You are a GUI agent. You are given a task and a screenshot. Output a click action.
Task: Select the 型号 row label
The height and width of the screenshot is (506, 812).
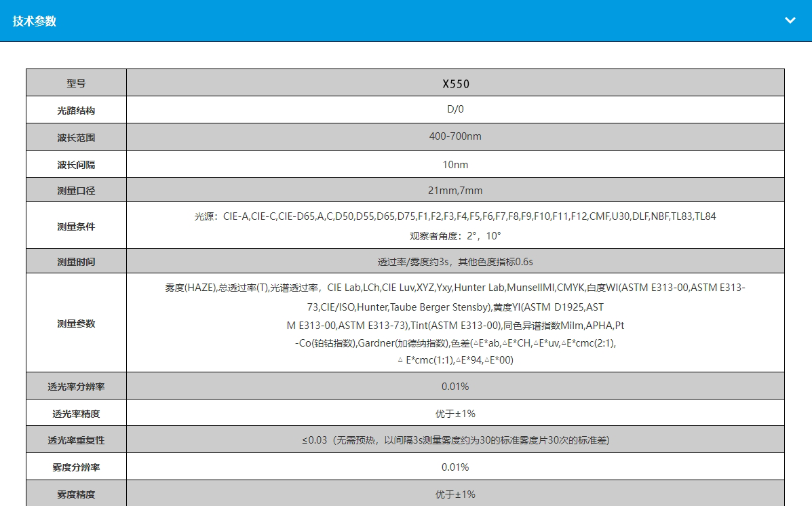point(76,83)
